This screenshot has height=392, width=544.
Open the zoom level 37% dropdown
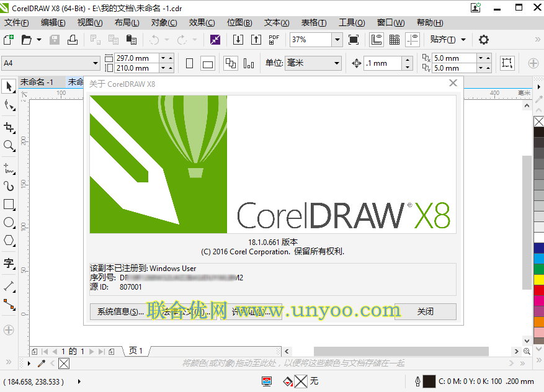(x=337, y=40)
